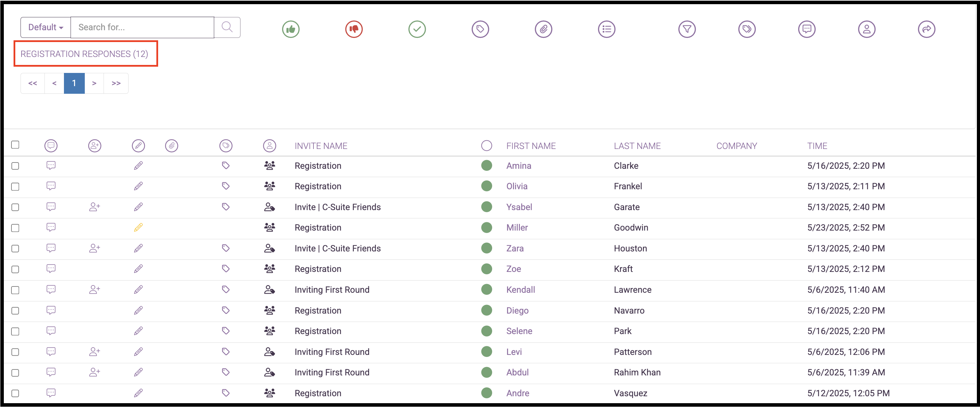This screenshot has height=407, width=980.
Task: Sort by LAST NAME column header
Action: coord(637,146)
